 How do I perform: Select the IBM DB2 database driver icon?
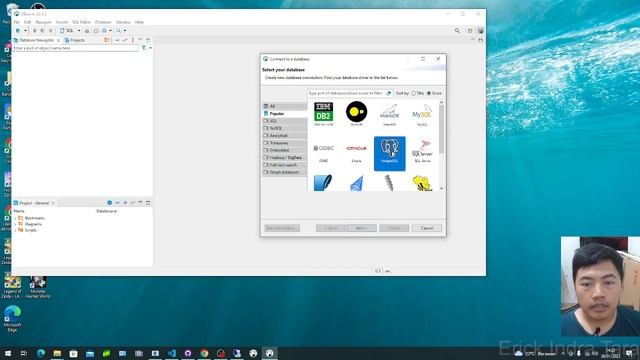point(323,112)
